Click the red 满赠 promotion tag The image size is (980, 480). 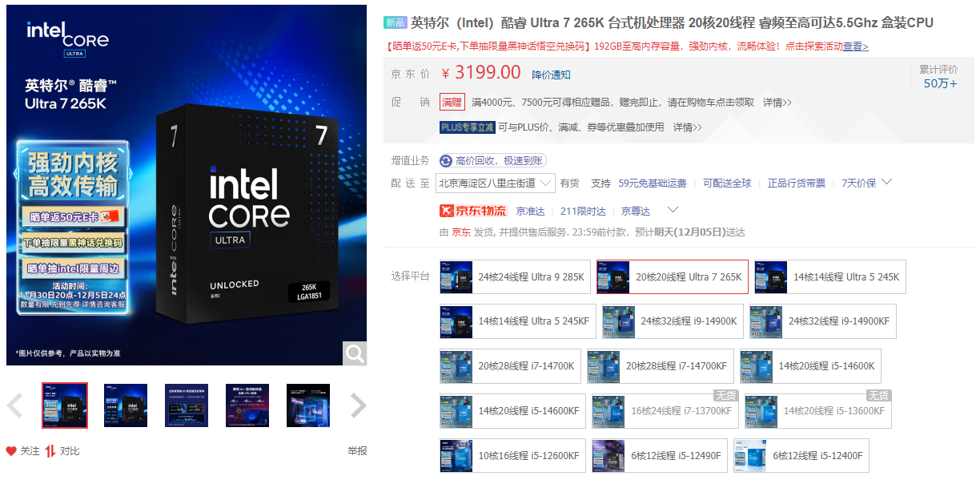452,103
